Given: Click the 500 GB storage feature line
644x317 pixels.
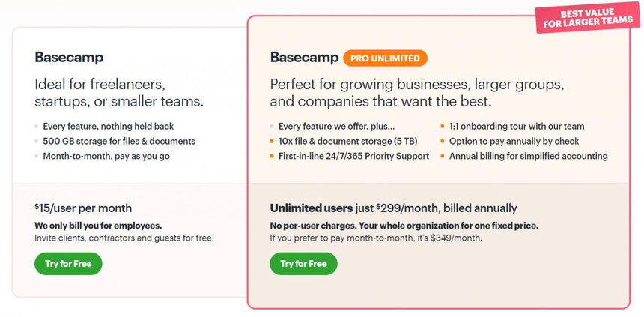Looking at the screenshot, I should [119, 141].
